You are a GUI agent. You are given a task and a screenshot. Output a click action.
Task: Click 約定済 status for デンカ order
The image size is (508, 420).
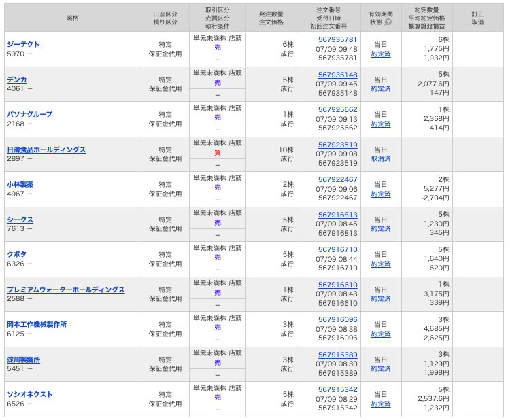381,89
